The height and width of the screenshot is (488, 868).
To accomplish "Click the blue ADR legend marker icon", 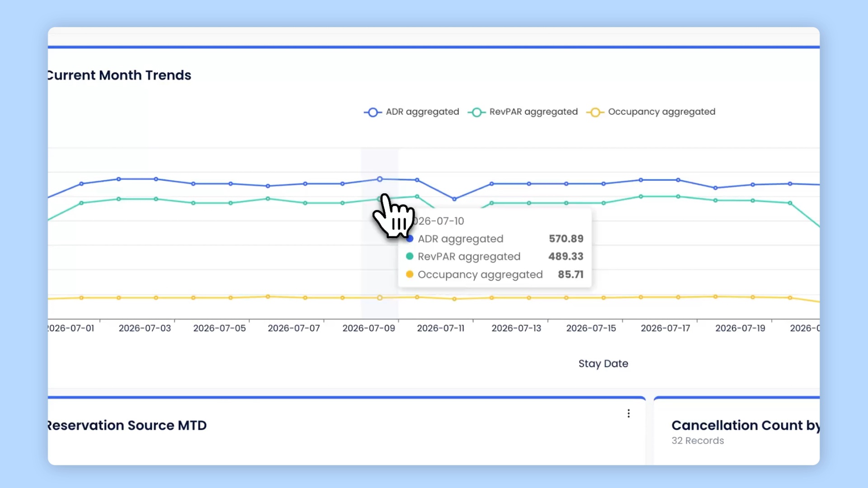I will [x=373, y=112].
